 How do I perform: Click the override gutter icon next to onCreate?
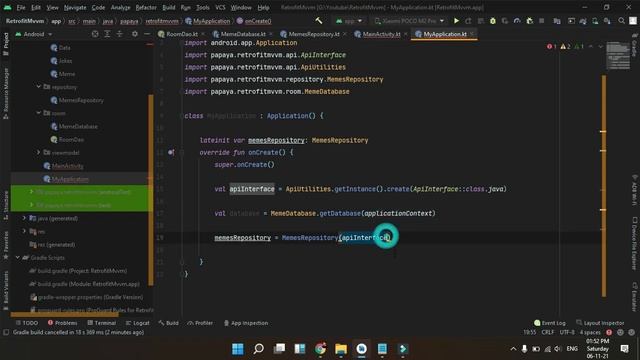click(x=171, y=152)
